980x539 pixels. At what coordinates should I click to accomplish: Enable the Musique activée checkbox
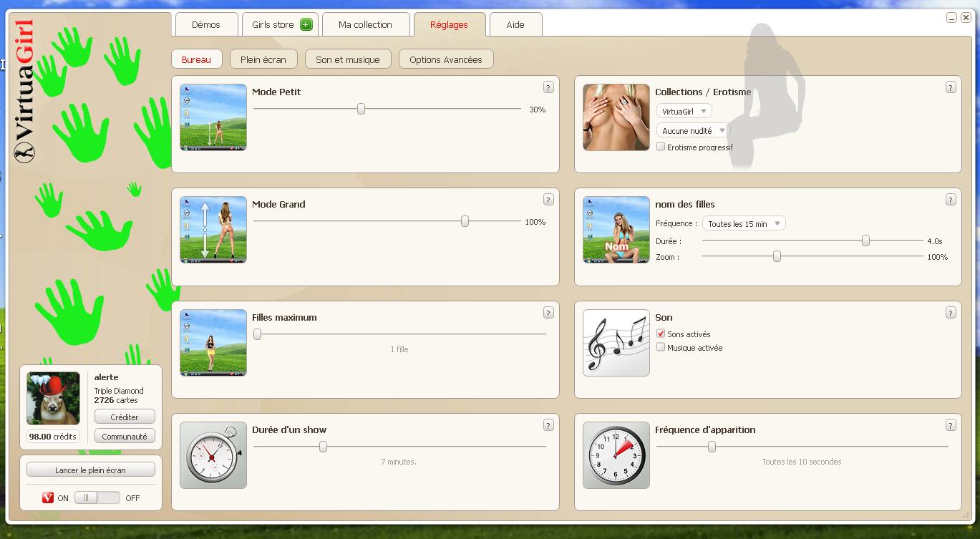click(661, 348)
